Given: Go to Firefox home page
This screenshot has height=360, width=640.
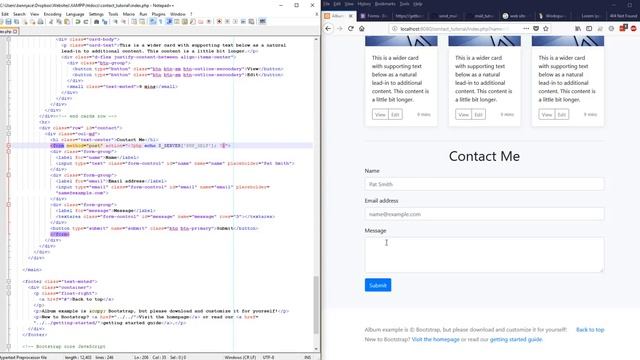Looking at the screenshot, I should pyautogui.click(x=362, y=29).
